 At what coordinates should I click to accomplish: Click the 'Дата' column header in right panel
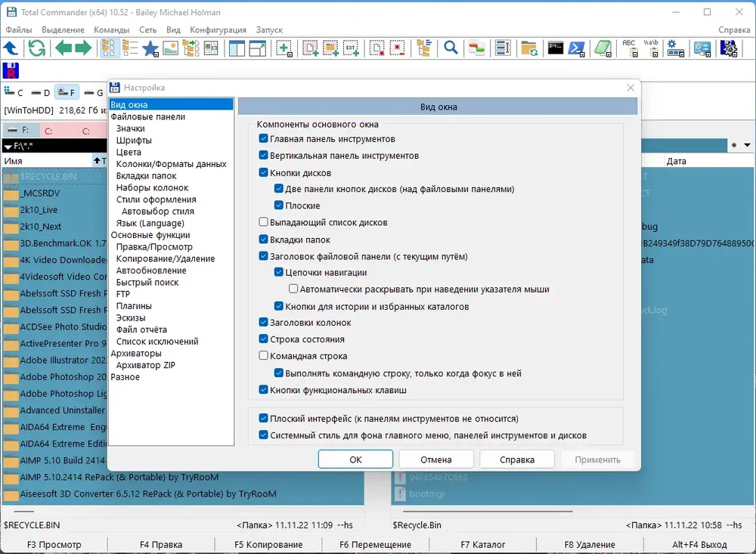[708, 161]
